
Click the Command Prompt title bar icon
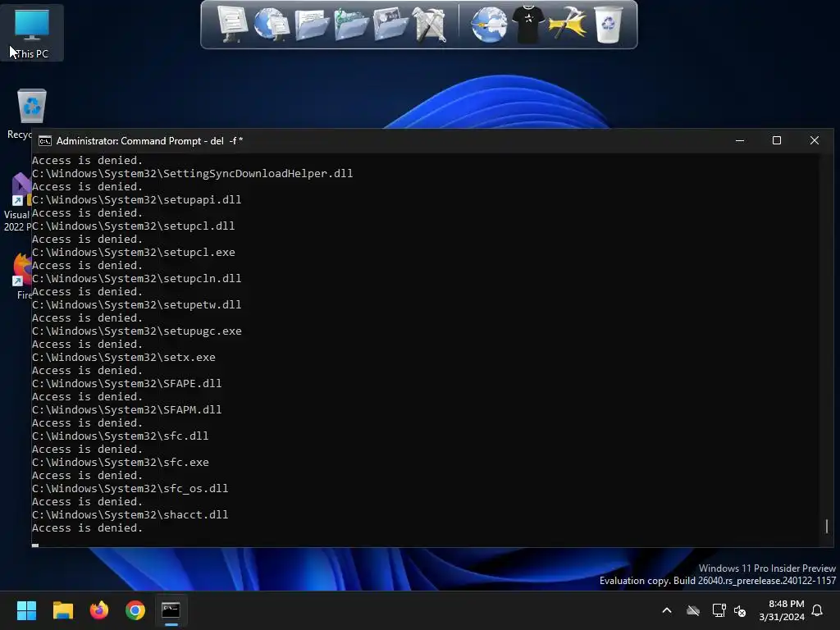click(x=45, y=141)
